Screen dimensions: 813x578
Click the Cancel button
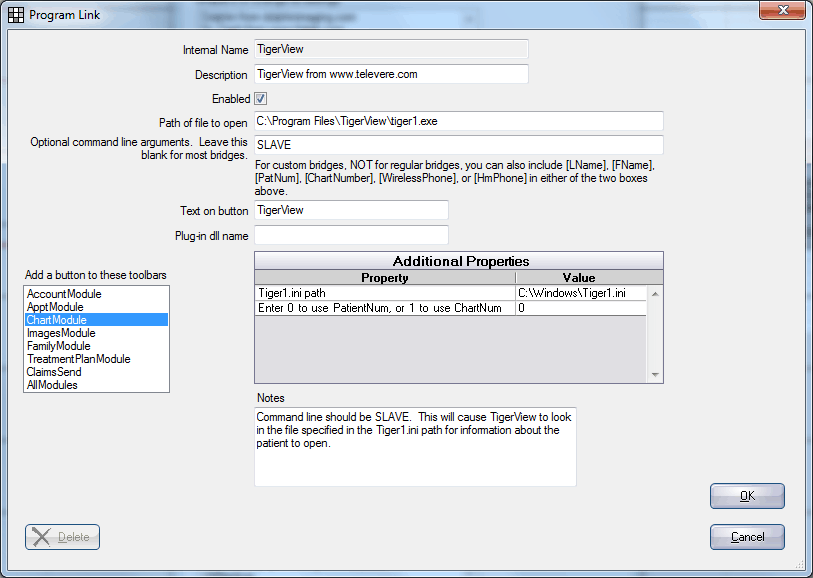tap(747, 537)
